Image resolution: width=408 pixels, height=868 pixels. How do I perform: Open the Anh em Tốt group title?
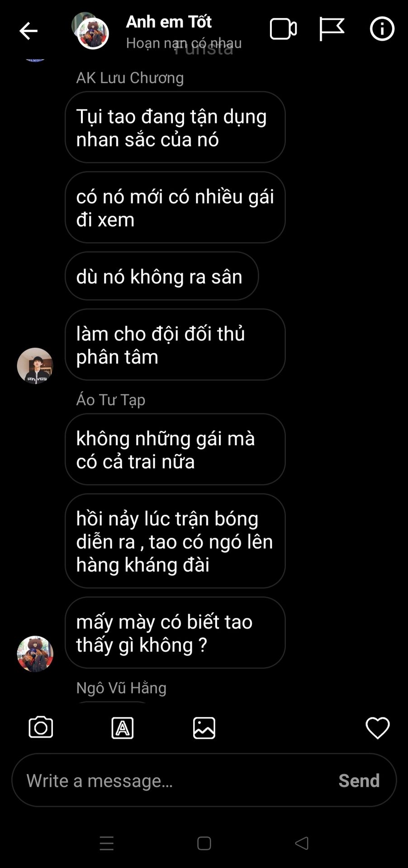[169, 22]
